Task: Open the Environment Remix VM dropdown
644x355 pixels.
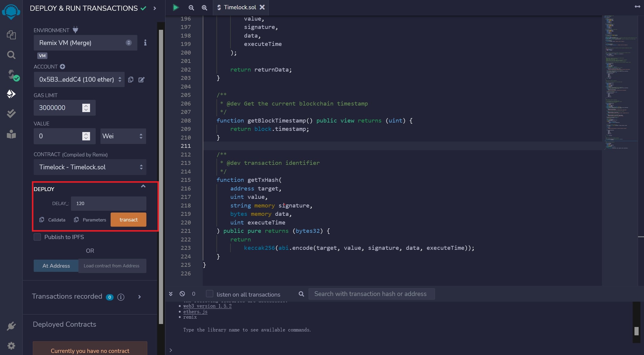Action: pyautogui.click(x=85, y=43)
